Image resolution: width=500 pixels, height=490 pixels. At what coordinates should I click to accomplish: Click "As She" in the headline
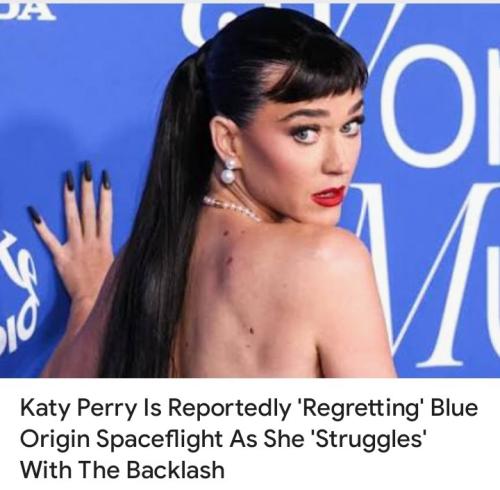point(266,439)
